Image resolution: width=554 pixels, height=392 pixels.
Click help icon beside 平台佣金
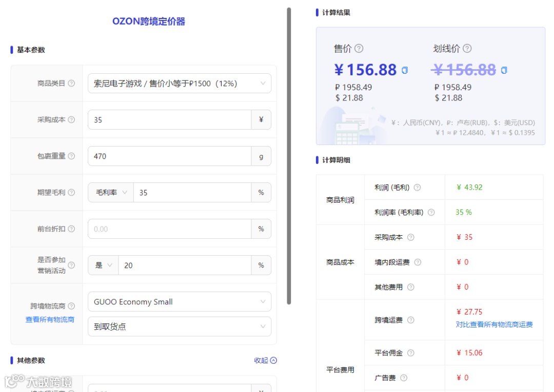point(410,353)
